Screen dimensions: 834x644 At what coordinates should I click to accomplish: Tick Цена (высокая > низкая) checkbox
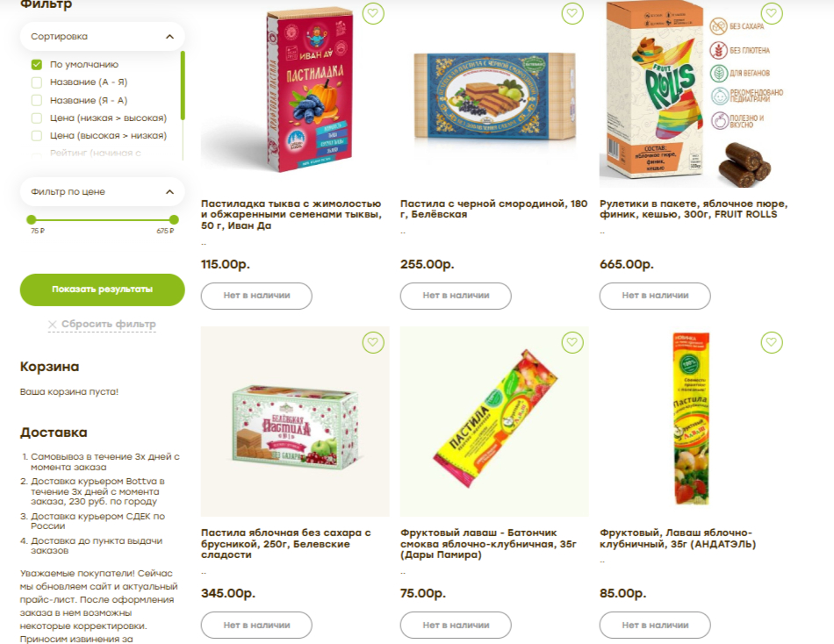click(x=37, y=136)
